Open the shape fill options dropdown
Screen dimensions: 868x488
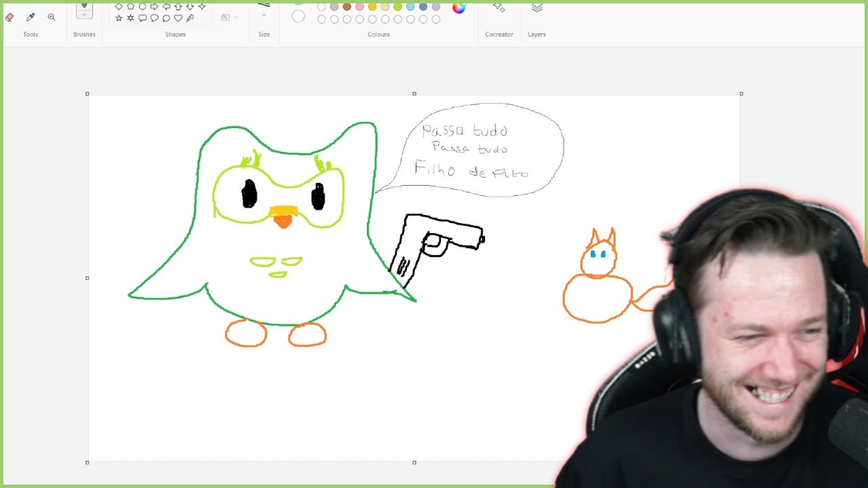coord(235,17)
